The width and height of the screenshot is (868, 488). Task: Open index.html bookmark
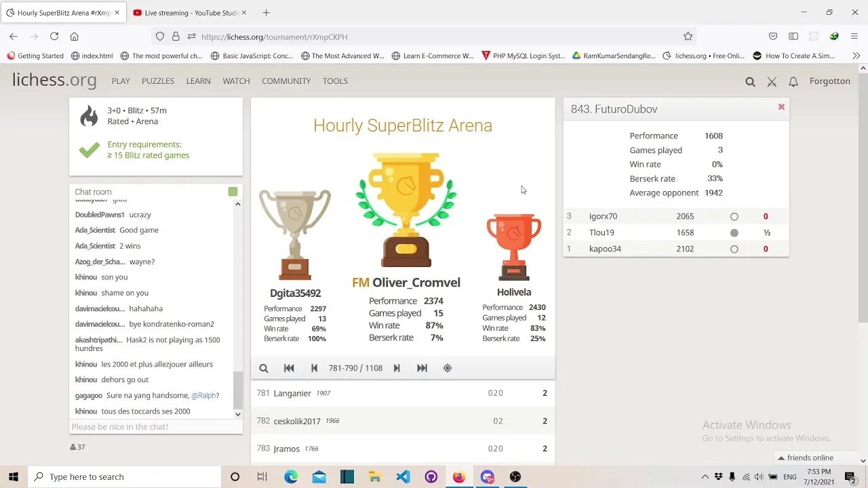(x=92, y=56)
